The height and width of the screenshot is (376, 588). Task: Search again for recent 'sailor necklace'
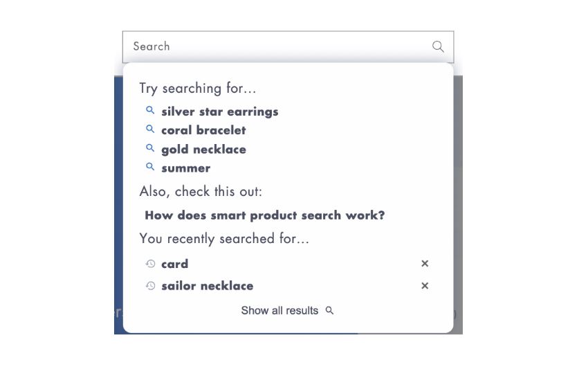pyautogui.click(x=207, y=286)
